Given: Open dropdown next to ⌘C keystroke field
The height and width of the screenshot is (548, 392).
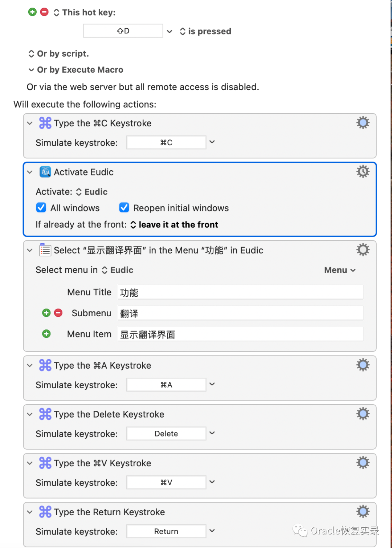Looking at the screenshot, I should pos(212,142).
